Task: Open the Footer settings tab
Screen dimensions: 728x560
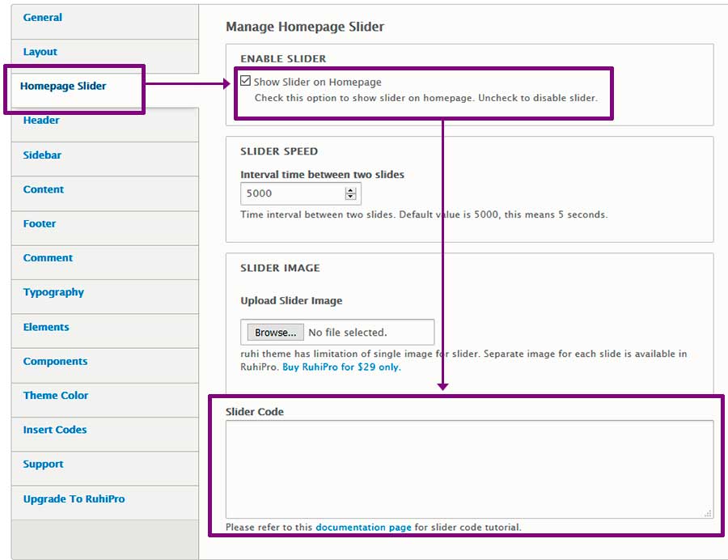Action: 40,223
